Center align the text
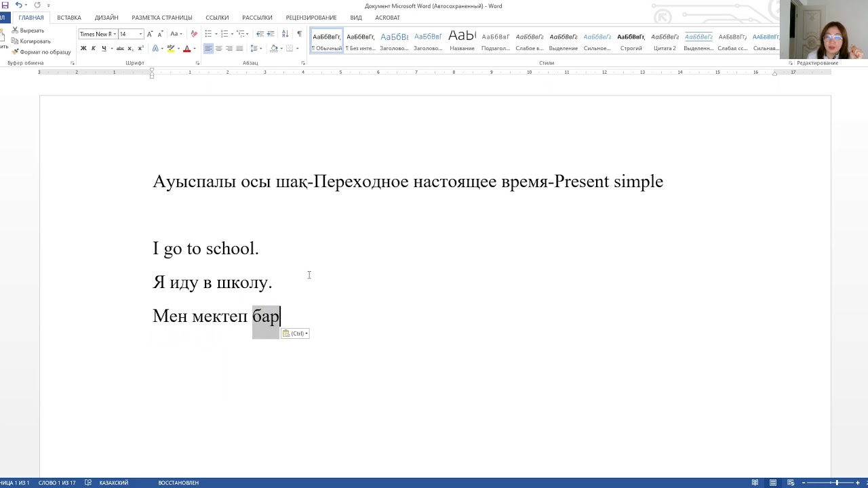This screenshot has height=488, width=868. pos(218,48)
